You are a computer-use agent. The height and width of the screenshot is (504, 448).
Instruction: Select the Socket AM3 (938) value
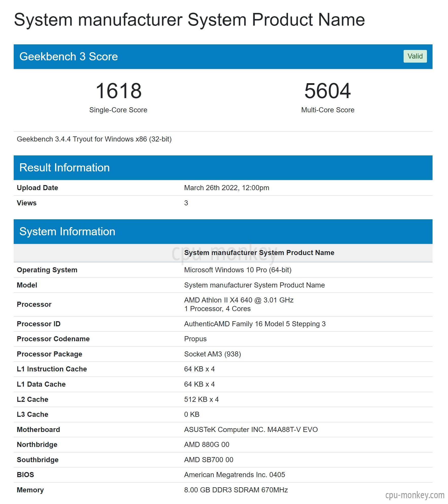[x=213, y=354]
